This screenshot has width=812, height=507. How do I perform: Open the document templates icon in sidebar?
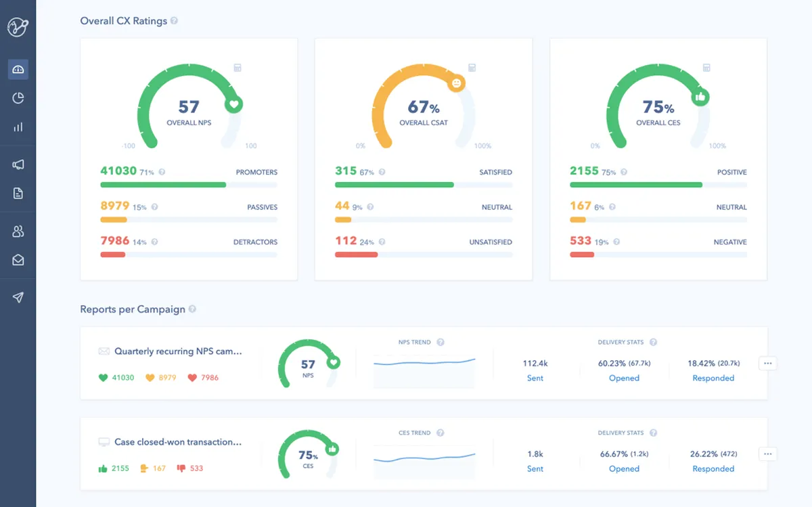[x=18, y=194]
